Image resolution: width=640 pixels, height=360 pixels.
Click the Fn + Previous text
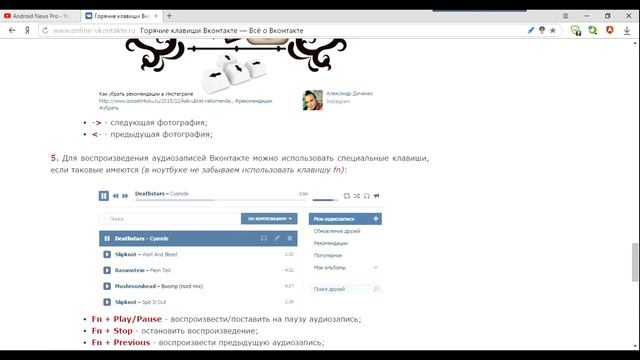click(121, 342)
